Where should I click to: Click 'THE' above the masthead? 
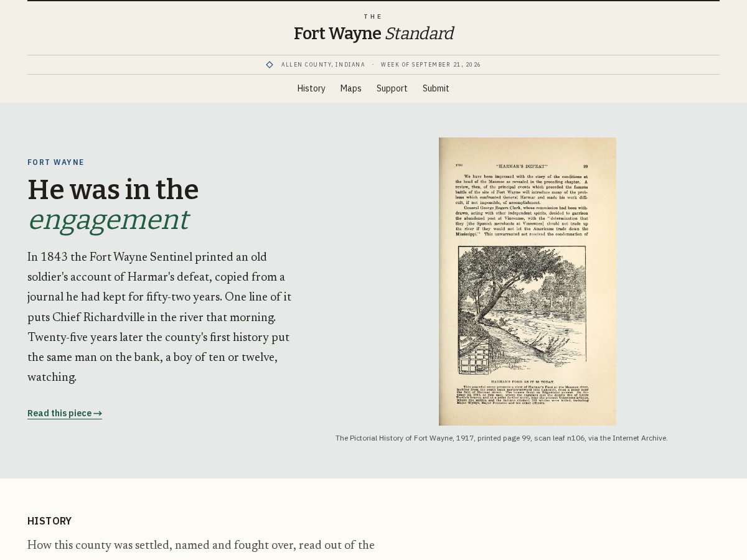coord(374,17)
